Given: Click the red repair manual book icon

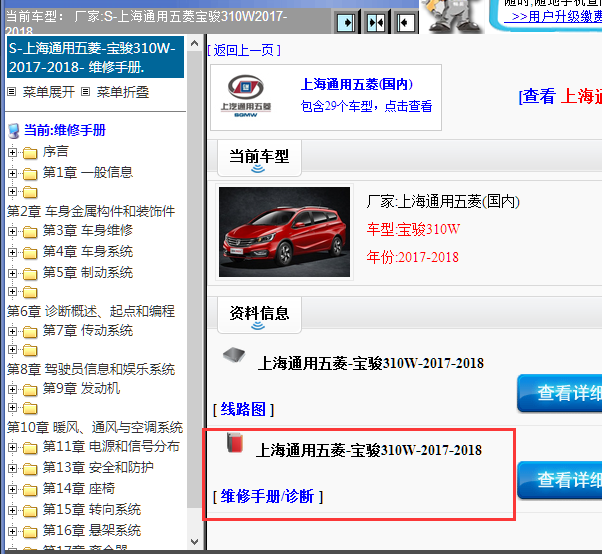Looking at the screenshot, I should coord(235,442).
